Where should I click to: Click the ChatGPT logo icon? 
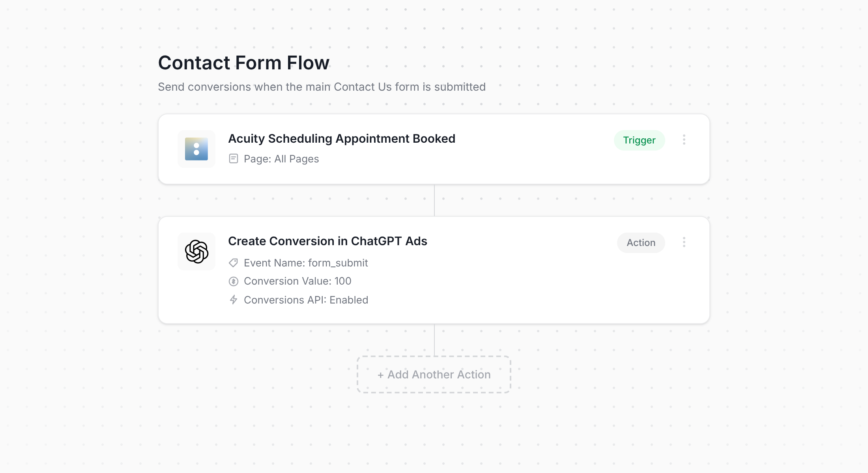click(196, 251)
